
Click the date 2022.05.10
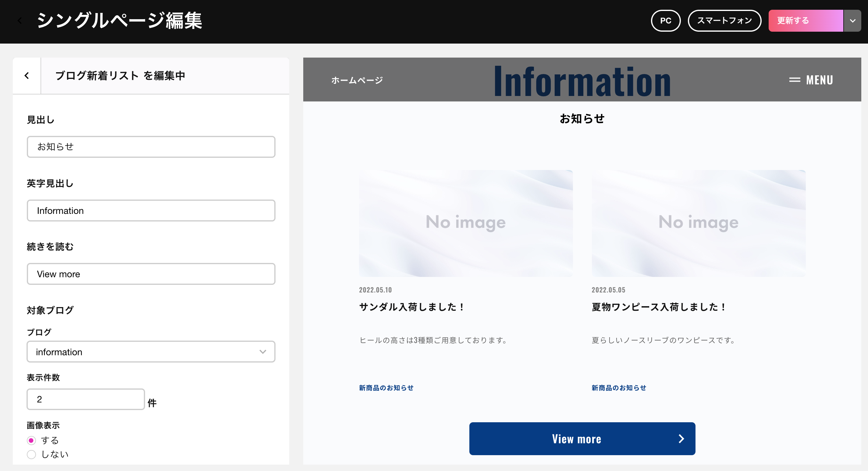(375, 290)
